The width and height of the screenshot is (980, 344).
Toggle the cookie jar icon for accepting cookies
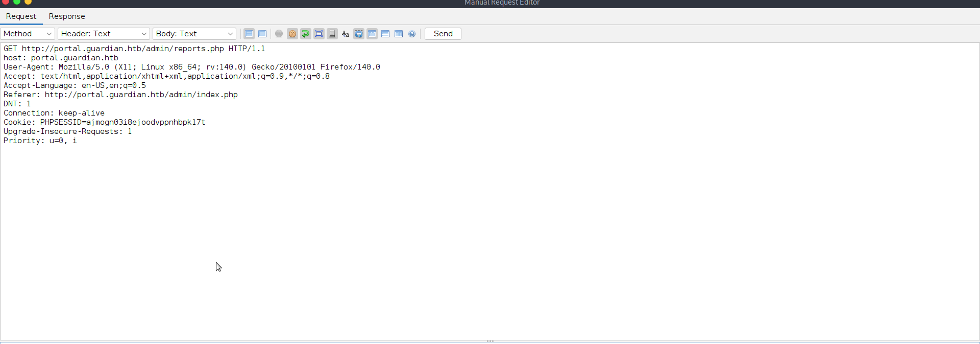[292, 34]
